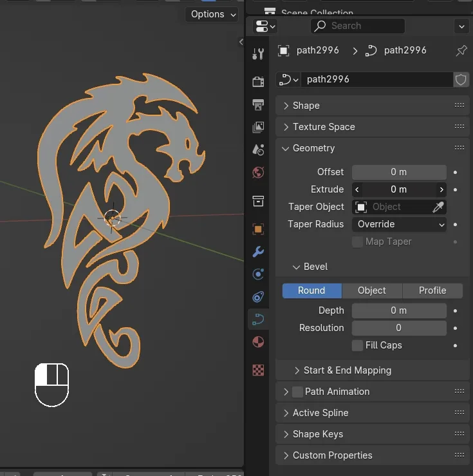Open the Tool properties tab
The height and width of the screenshot is (476, 473).
click(258, 53)
